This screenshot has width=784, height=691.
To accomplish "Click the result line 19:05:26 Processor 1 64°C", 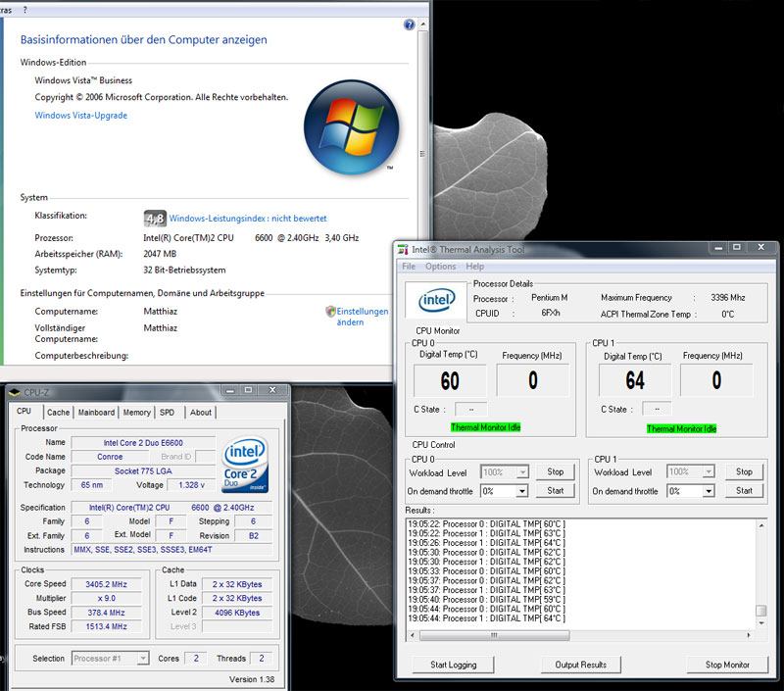I will [486, 543].
